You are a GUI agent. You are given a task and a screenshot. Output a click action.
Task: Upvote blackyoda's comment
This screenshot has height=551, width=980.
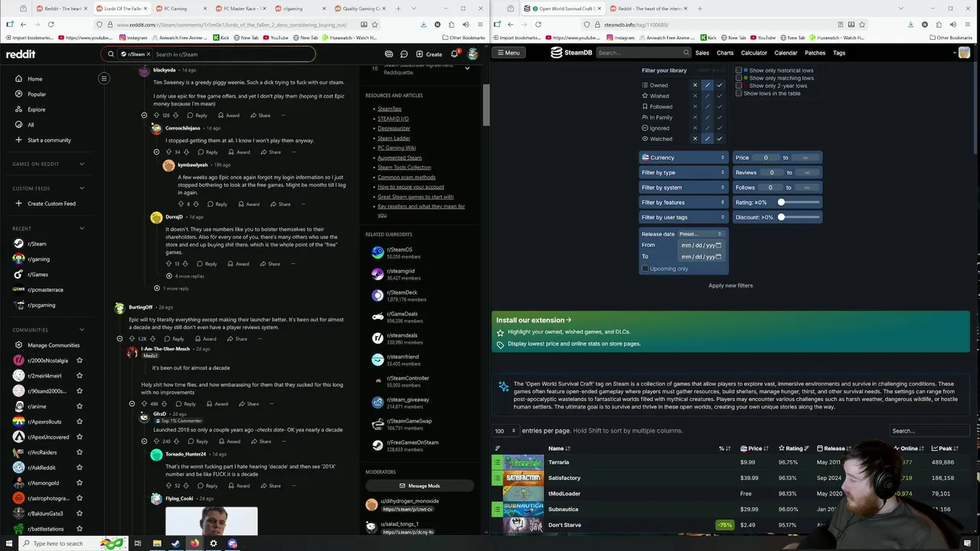pos(156,116)
